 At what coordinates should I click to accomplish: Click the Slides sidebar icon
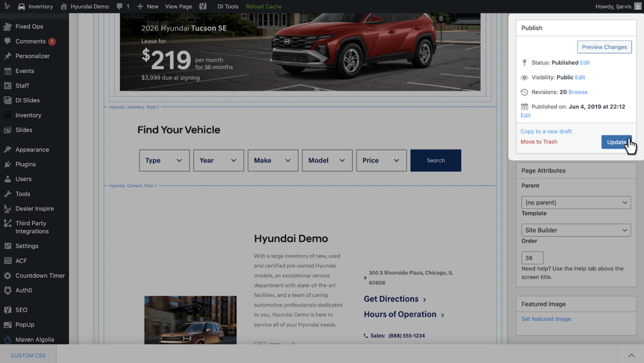(8, 130)
